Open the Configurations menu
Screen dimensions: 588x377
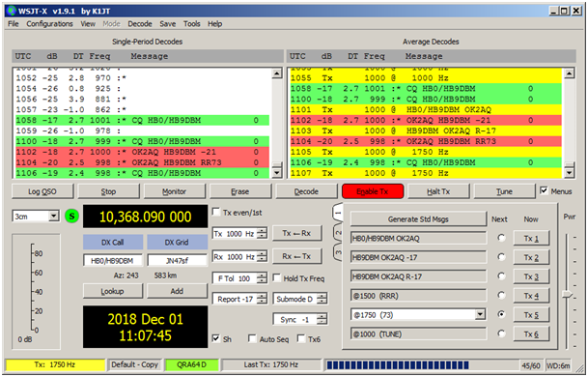[x=49, y=23]
